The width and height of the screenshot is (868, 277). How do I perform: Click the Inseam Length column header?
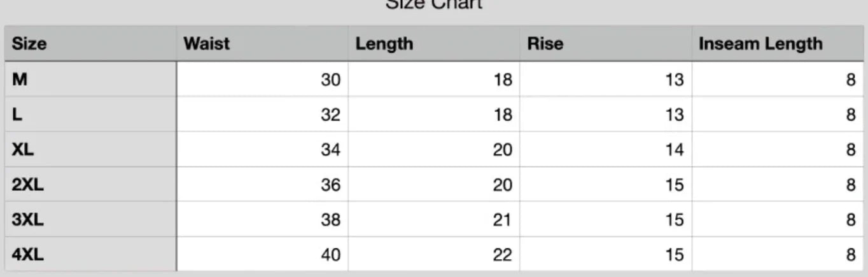760,44
